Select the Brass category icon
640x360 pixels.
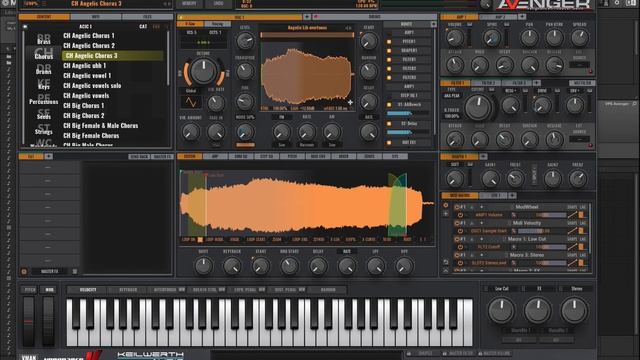point(44,39)
